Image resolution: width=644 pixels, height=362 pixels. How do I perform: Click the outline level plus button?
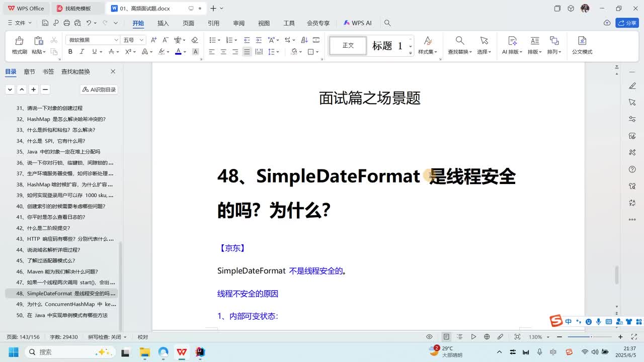point(33,89)
